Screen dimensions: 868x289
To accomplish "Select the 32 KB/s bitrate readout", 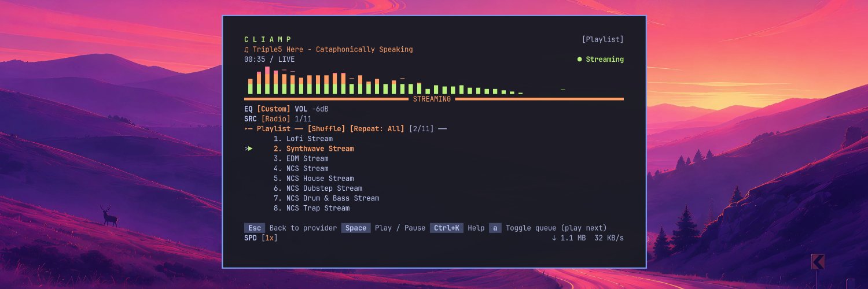I will (609, 238).
